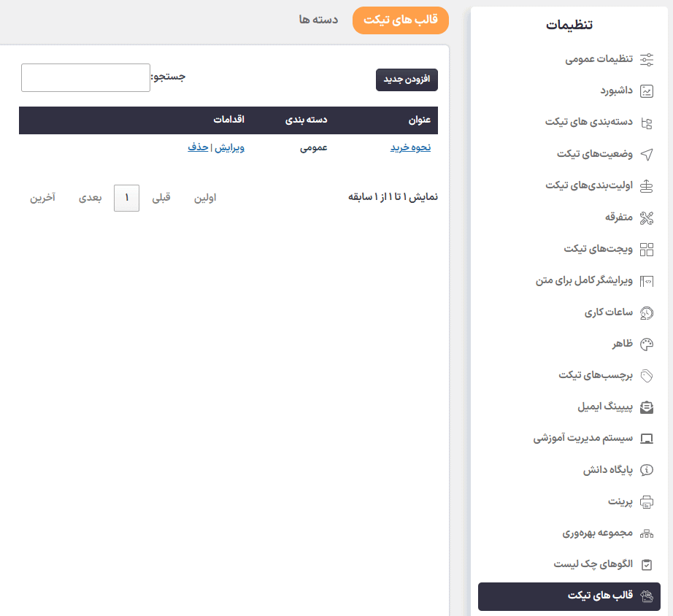
Task: Open the داشبورد settings with its chart icon
Action: point(647,91)
